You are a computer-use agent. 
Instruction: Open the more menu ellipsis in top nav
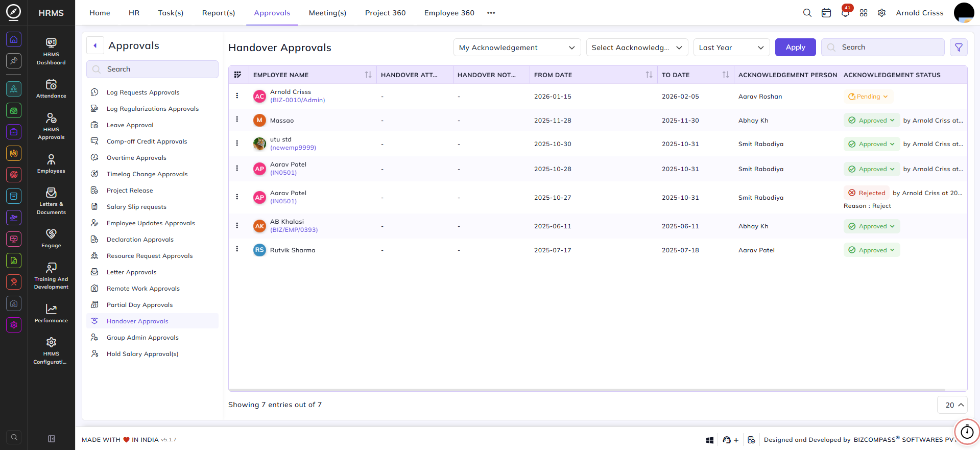[491, 13]
